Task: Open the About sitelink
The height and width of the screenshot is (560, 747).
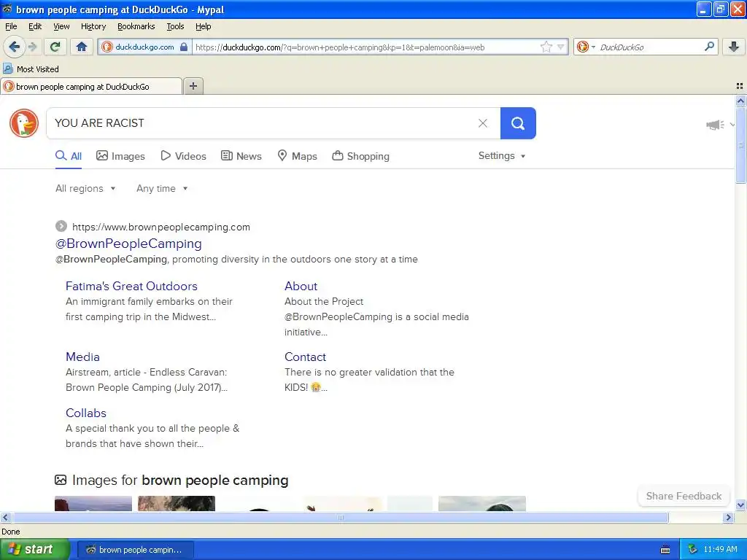Action: tap(301, 286)
